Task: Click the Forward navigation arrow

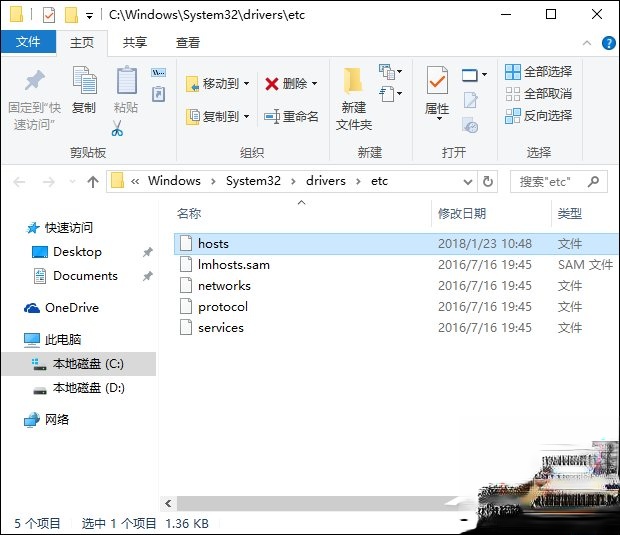Action: coord(49,182)
